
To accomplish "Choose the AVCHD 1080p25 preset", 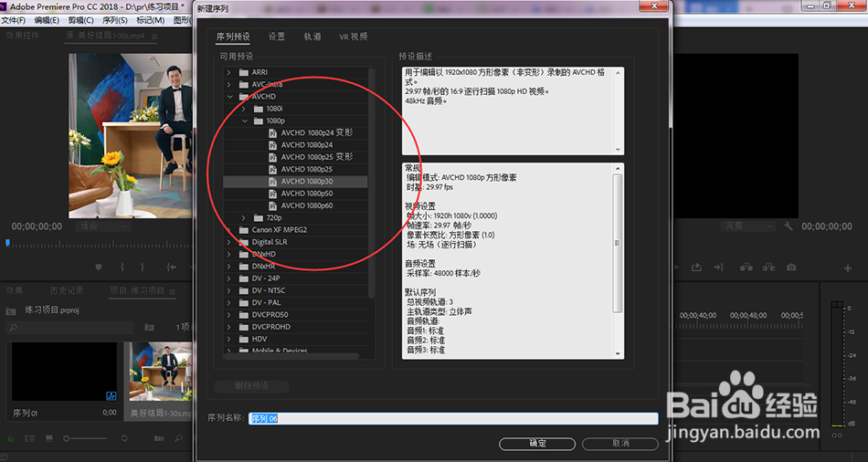I will click(307, 169).
